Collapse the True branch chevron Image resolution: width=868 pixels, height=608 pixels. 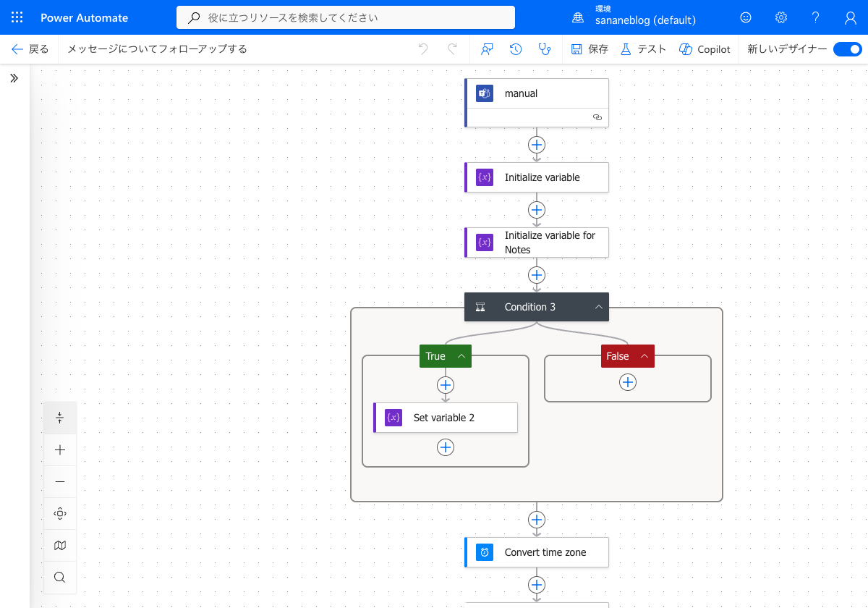(x=461, y=356)
